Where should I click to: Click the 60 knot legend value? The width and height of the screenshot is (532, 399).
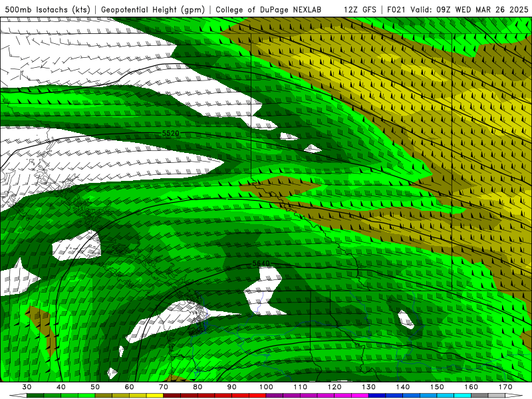click(x=129, y=387)
